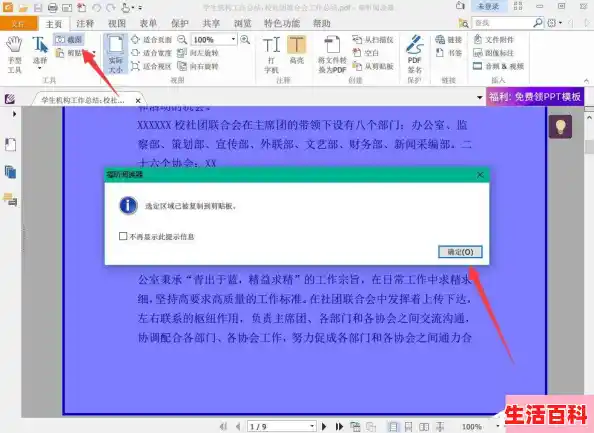Toggle continuous page view in status bar
Viewport: 594px width, 433px height.
[408, 427]
